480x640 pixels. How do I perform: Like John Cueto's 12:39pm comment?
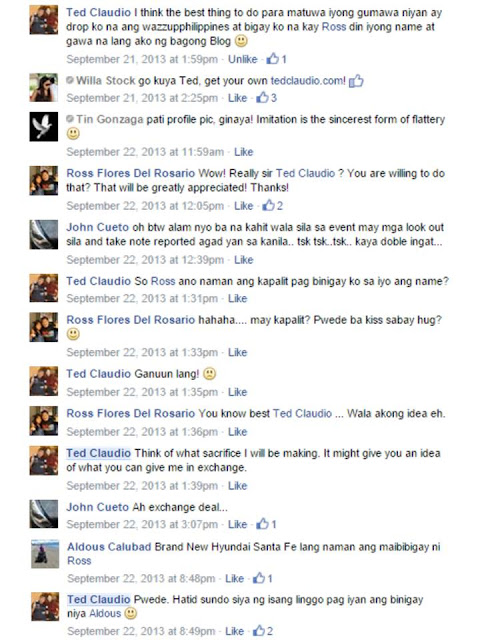pyautogui.click(x=244, y=260)
